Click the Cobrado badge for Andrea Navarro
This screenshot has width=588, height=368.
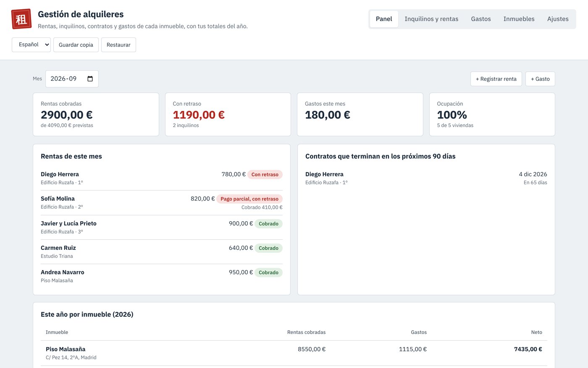[268, 273]
